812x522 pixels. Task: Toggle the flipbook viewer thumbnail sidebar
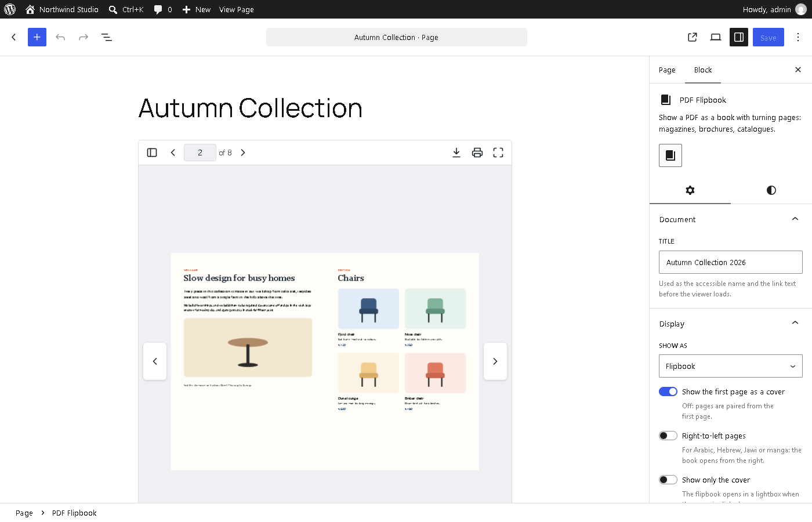point(152,153)
